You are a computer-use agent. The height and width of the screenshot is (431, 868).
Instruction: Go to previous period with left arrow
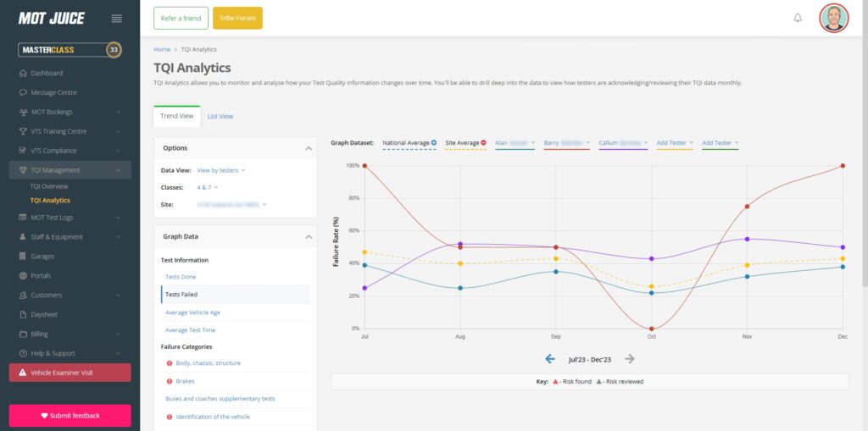click(549, 359)
